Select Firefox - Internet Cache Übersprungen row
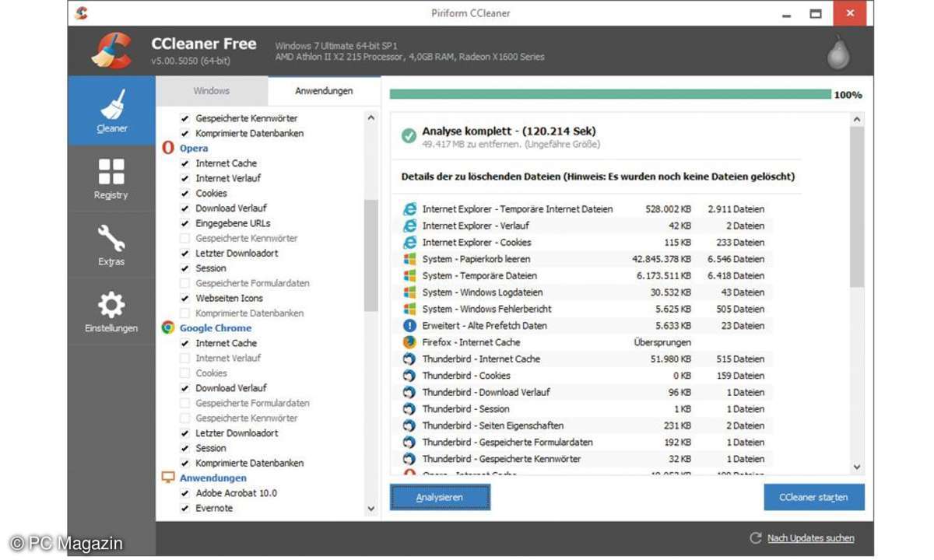Viewport: 934px width, 560px height. coord(587,342)
